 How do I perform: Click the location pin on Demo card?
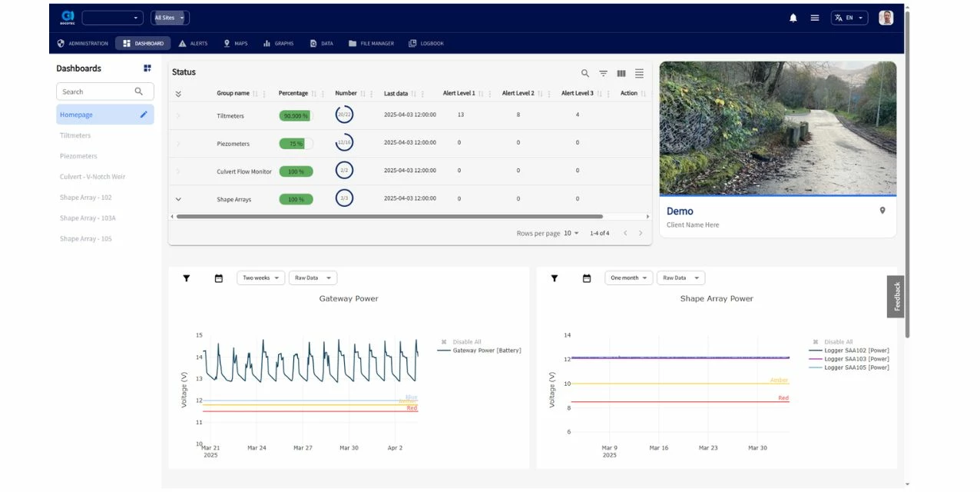(x=882, y=211)
